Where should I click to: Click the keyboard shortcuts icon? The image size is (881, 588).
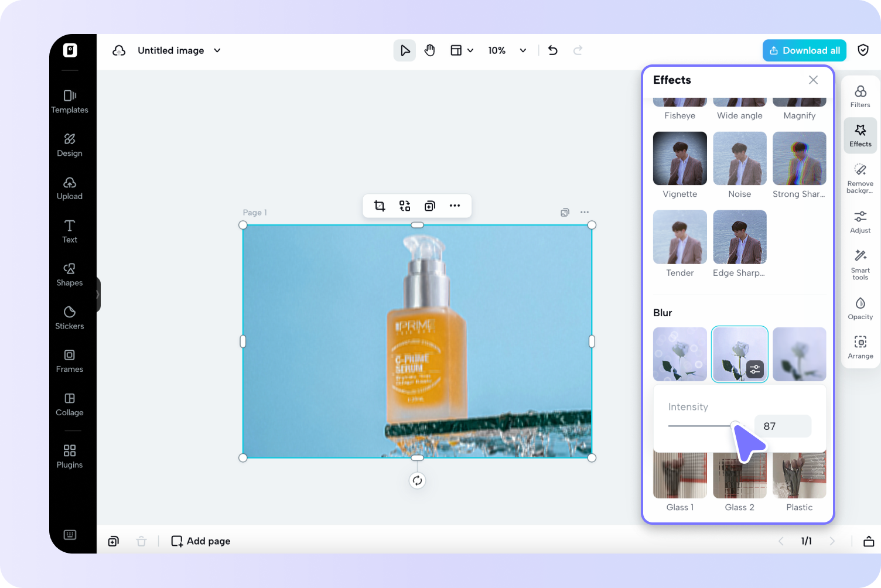pyautogui.click(x=70, y=535)
